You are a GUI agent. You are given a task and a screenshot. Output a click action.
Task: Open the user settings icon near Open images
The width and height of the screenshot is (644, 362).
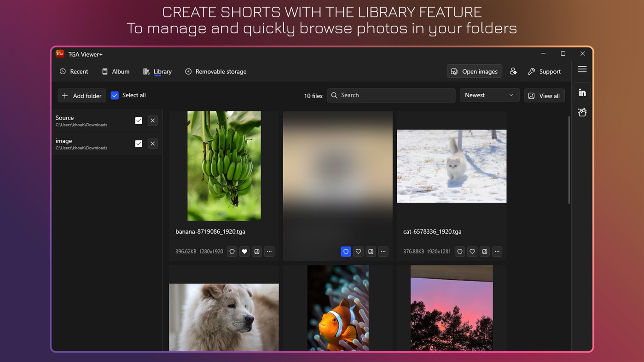513,71
